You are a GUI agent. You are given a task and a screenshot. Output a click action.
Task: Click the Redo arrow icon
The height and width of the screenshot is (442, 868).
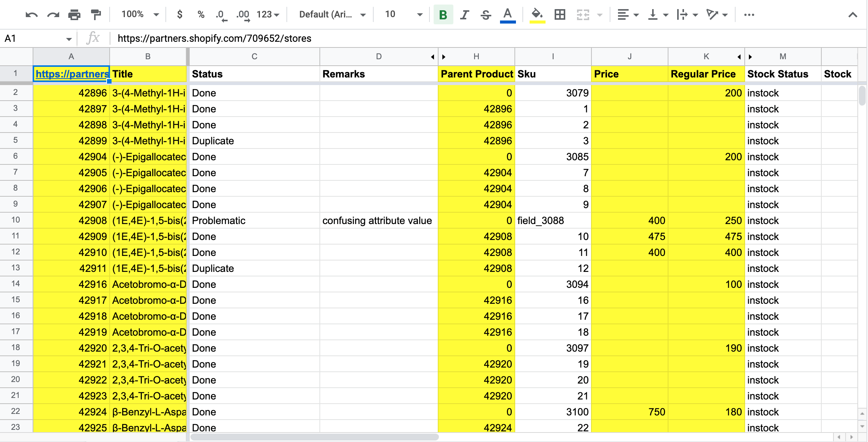coord(53,15)
